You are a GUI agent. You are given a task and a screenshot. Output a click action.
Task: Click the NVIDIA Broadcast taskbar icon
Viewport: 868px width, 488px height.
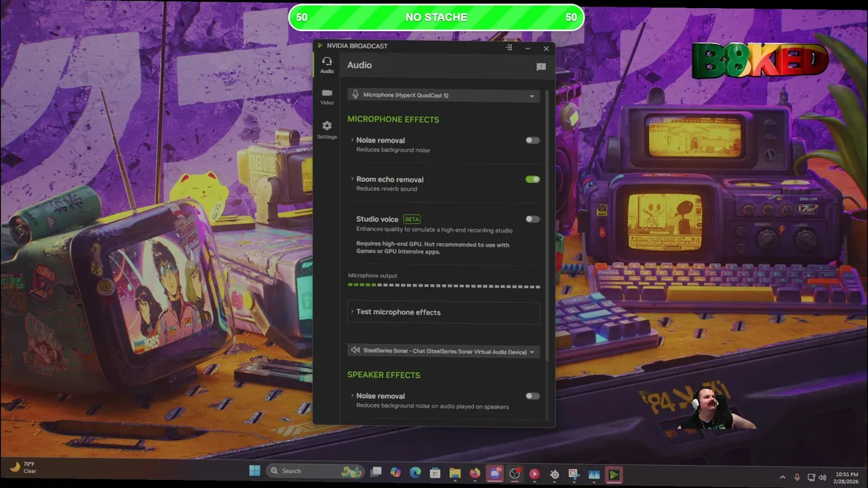point(614,475)
